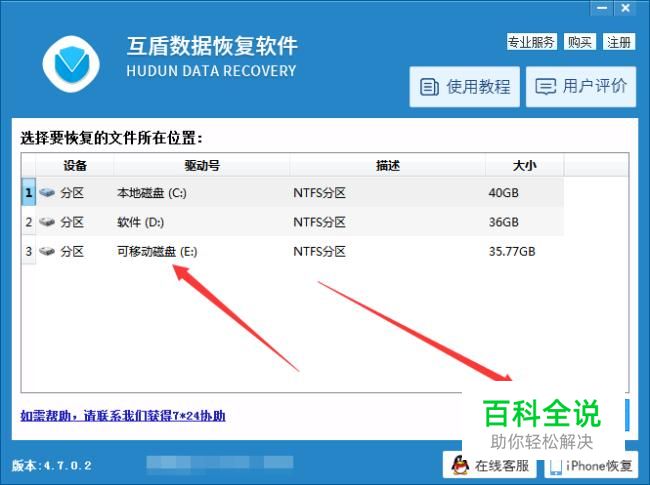Screen dimensions: 650x485
Task: Close the data recovery window
Action: click(625, 8)
